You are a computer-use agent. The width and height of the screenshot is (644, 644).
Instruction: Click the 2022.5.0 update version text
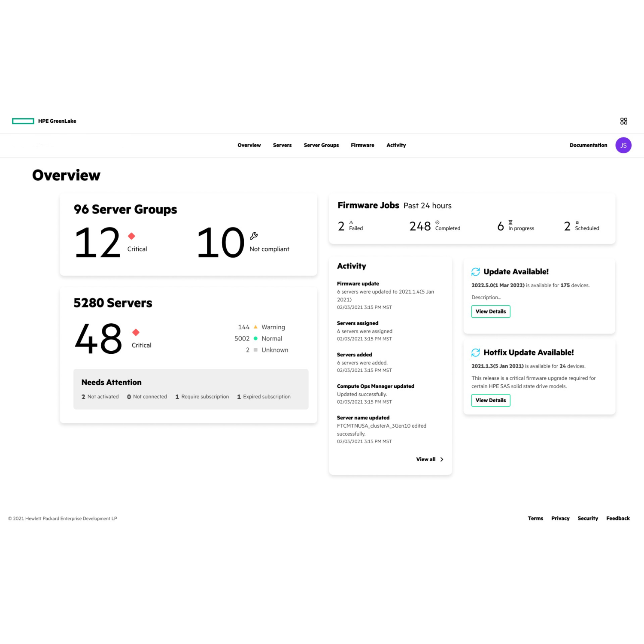click(x=498, y=286)
